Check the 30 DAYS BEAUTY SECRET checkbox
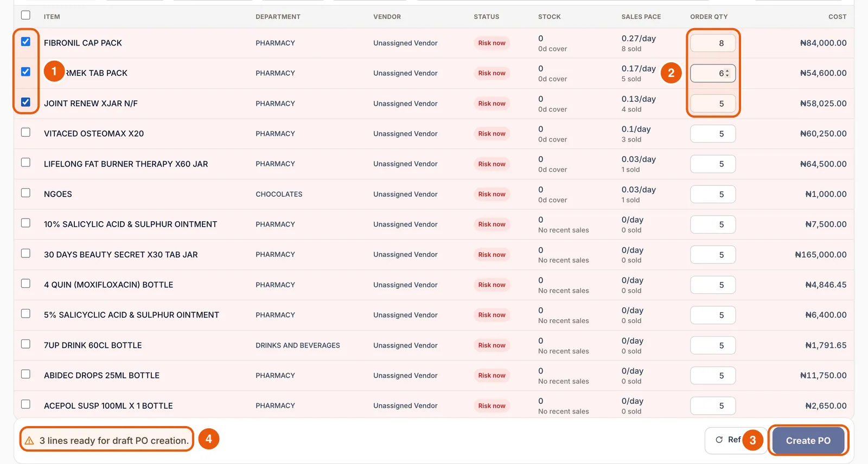This screenshot has width=868, height=464. point(25,253)
